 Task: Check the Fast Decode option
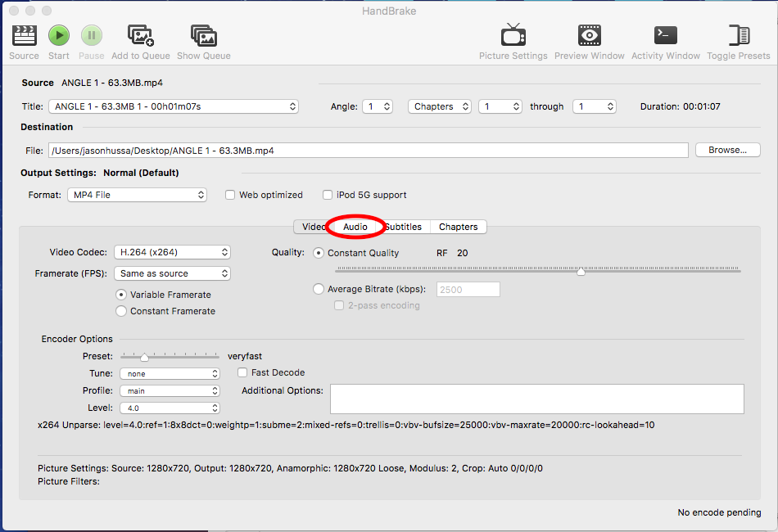coord(242,372)
